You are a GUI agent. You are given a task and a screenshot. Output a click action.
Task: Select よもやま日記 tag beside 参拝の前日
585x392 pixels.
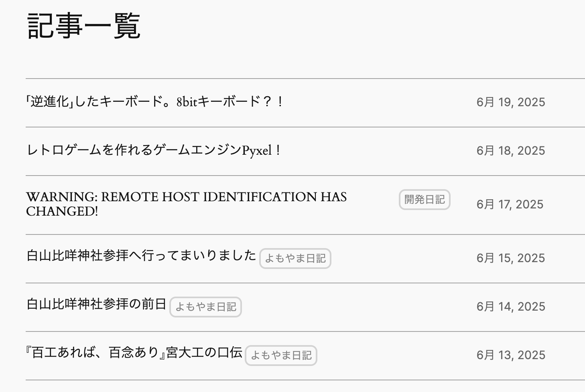[x=205, y=307]
